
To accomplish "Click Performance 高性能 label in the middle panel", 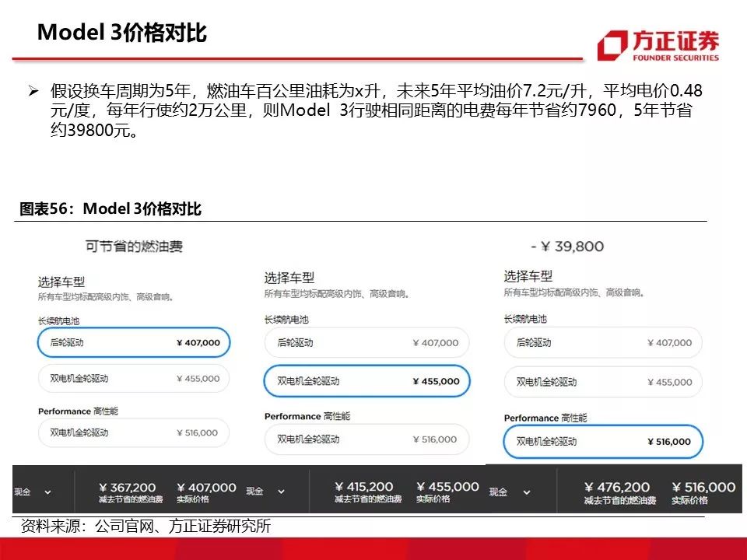I will (307, 416).
